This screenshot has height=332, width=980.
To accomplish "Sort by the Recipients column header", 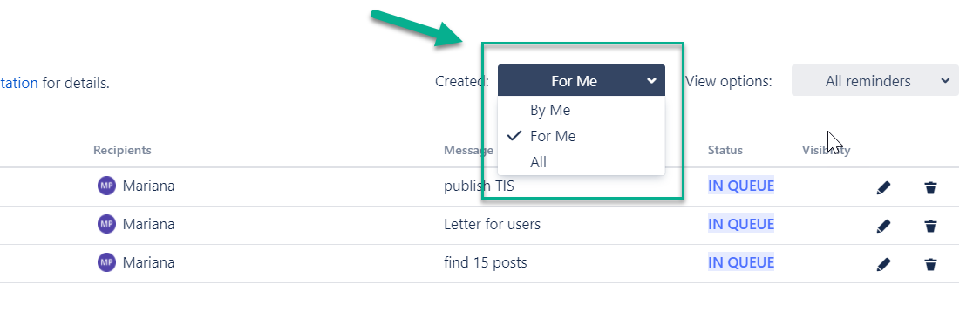I will pos(122,151).
